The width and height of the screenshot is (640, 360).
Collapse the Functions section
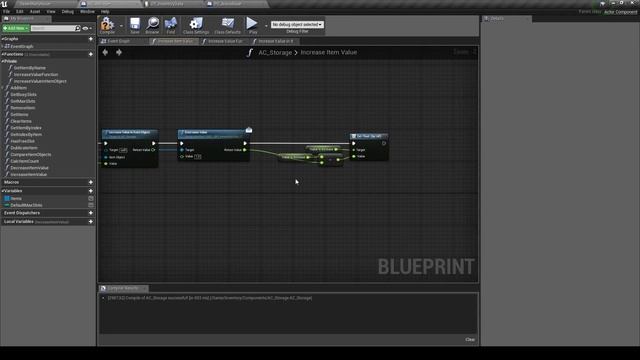(2, 54)
